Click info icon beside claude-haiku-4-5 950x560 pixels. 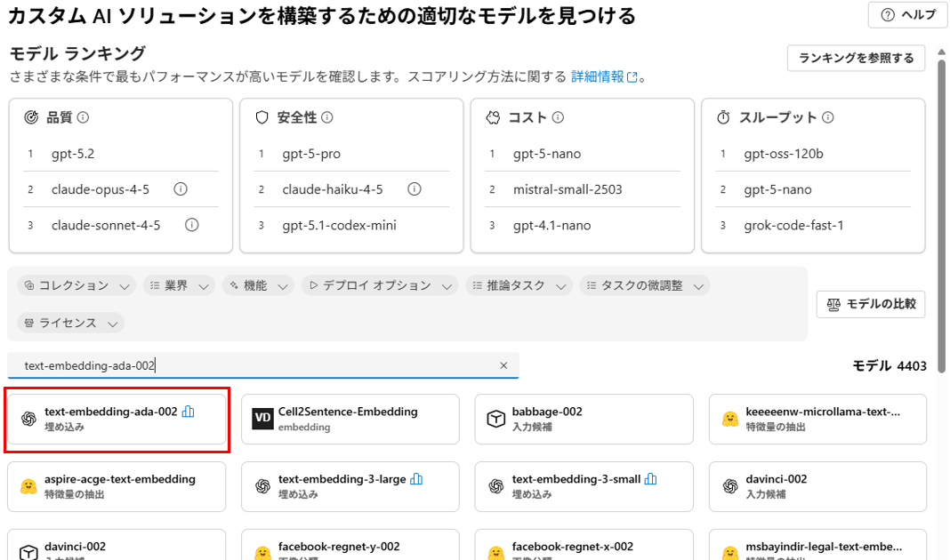[x=415, y=188]
